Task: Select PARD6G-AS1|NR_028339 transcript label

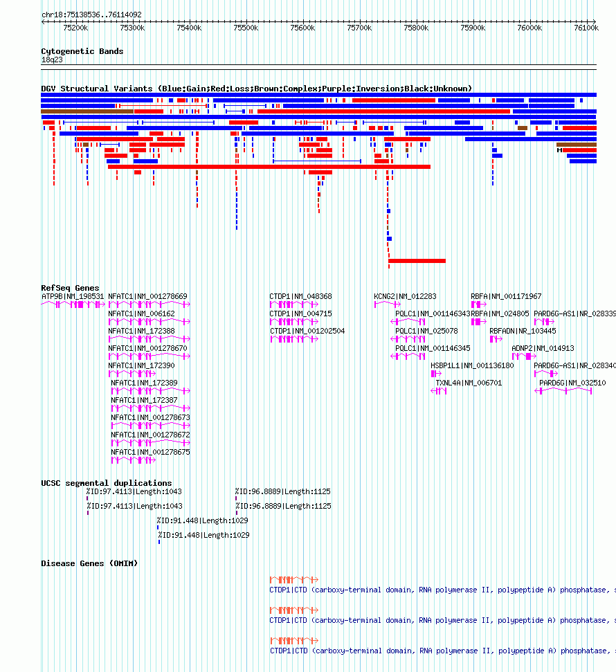Action: click(574, 314)
